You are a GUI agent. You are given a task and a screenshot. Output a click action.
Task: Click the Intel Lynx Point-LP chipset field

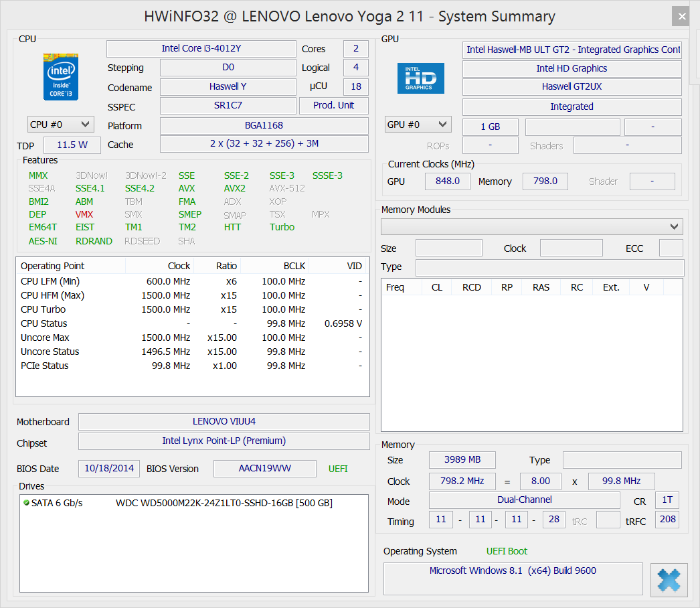coord(224,441)
